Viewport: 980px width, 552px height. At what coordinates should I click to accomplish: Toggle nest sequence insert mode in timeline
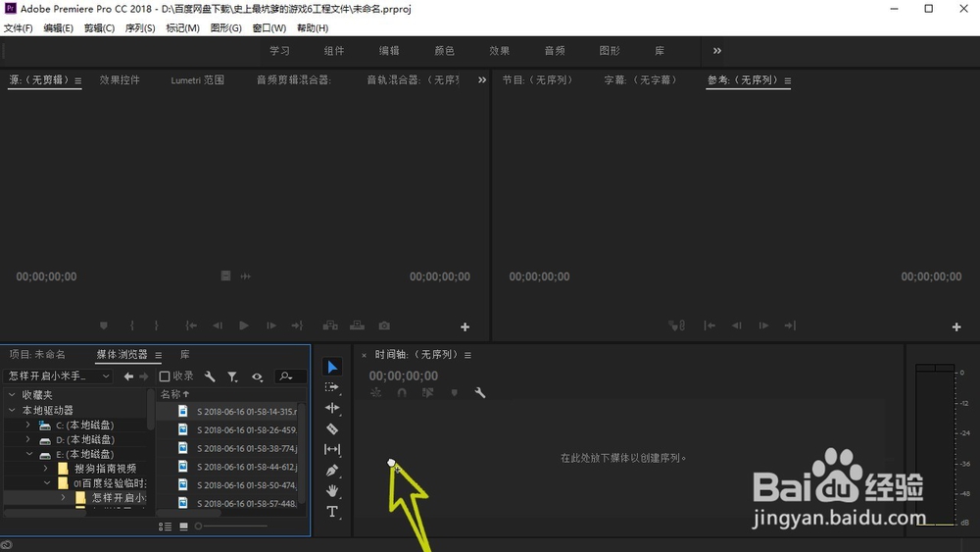pyautogui.click(x=375, y=392)
